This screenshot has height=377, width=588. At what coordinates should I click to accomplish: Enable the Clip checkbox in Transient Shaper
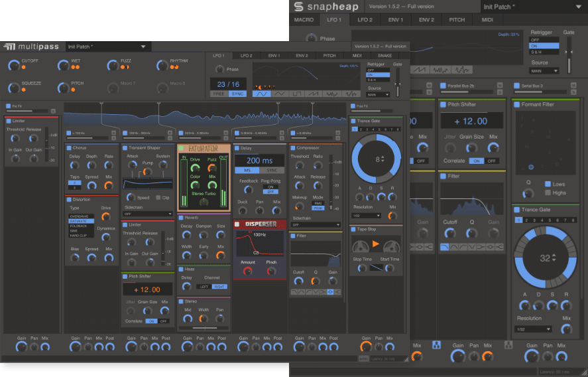coord(158,198)
